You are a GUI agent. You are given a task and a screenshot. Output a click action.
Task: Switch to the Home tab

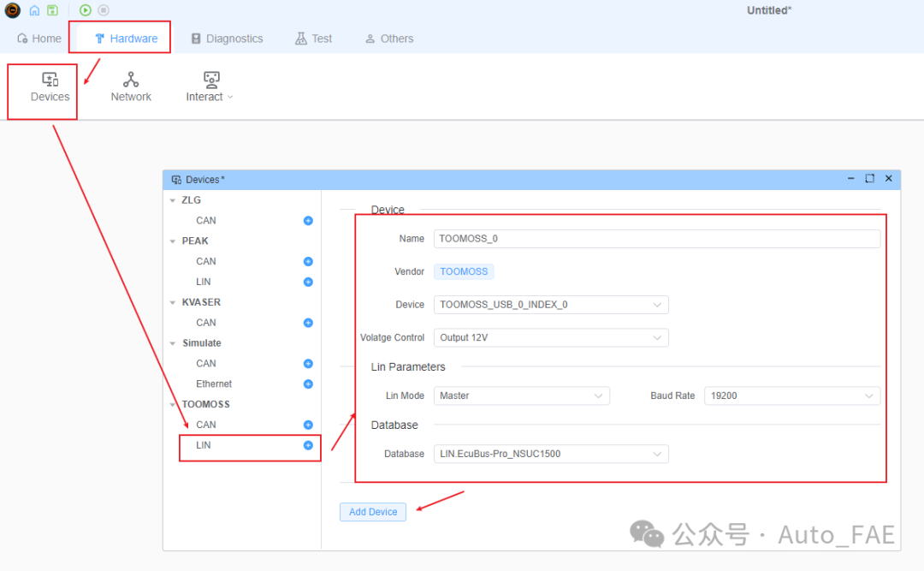coord(38,39)
